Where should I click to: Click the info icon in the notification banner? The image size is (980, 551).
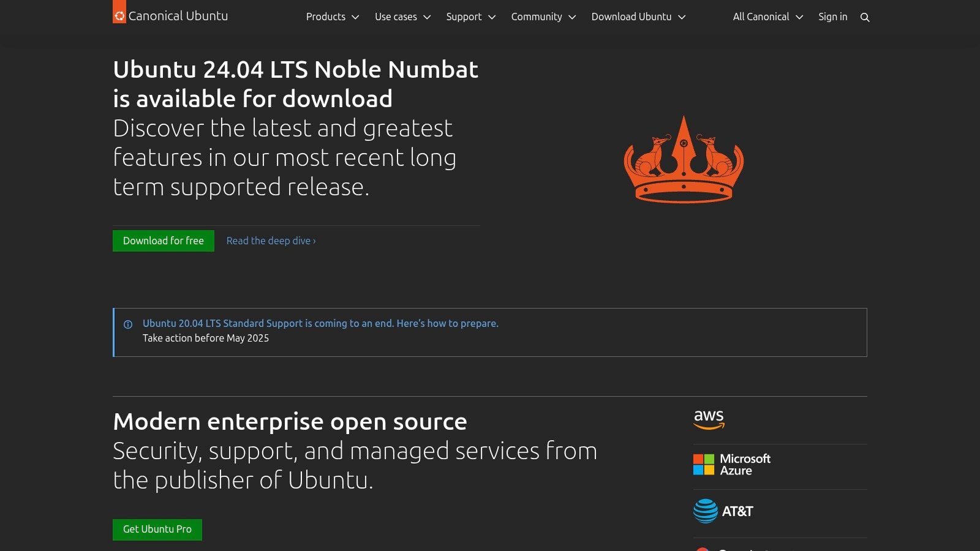(128, 324)
